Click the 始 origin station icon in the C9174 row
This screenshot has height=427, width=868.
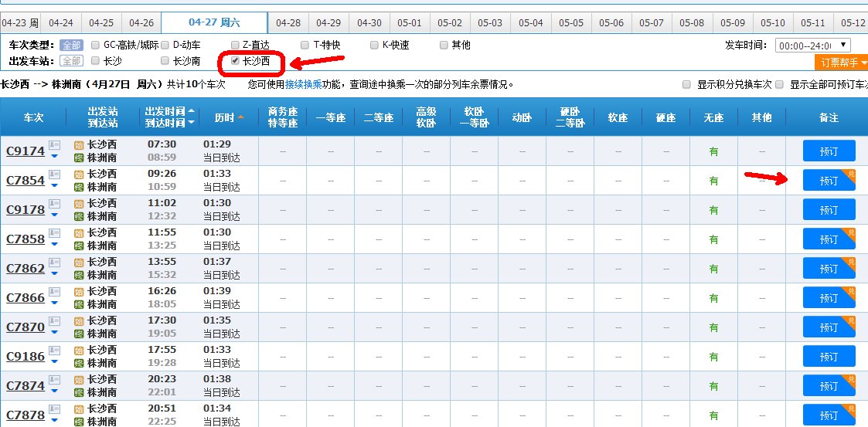(79, 145)
